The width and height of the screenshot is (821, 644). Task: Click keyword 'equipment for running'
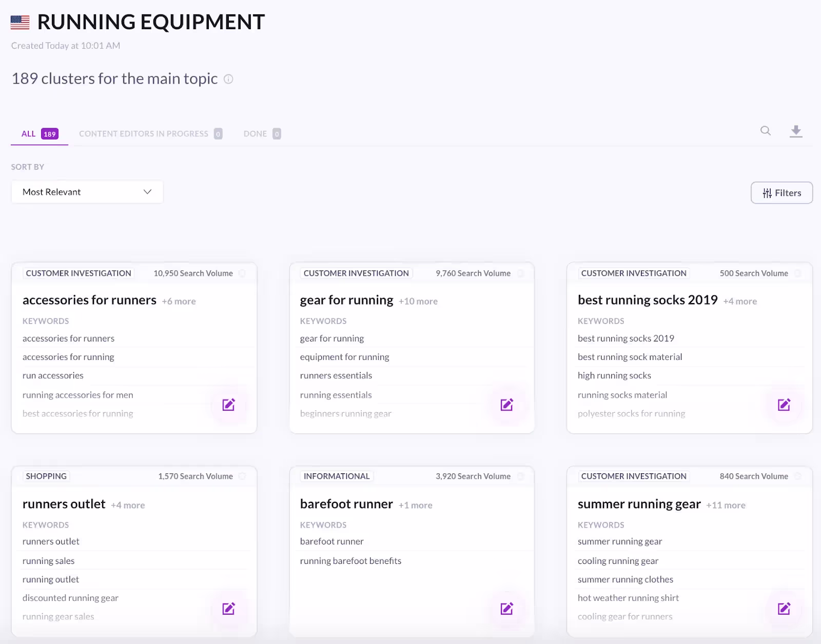(344, 357)
